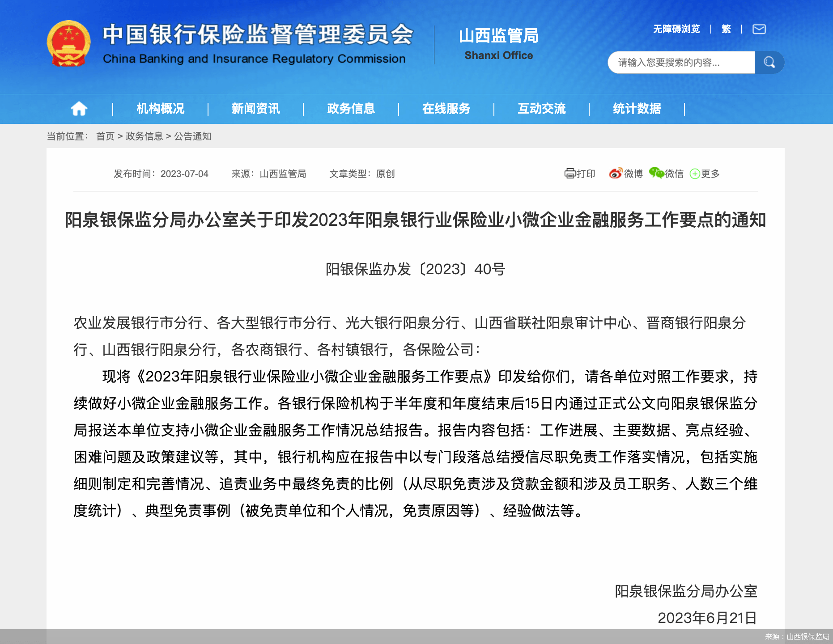This screenshot has height=644, width=833.
Task: Click 政务信息 in the breadcrumb
Action: [x=144, y=136]
